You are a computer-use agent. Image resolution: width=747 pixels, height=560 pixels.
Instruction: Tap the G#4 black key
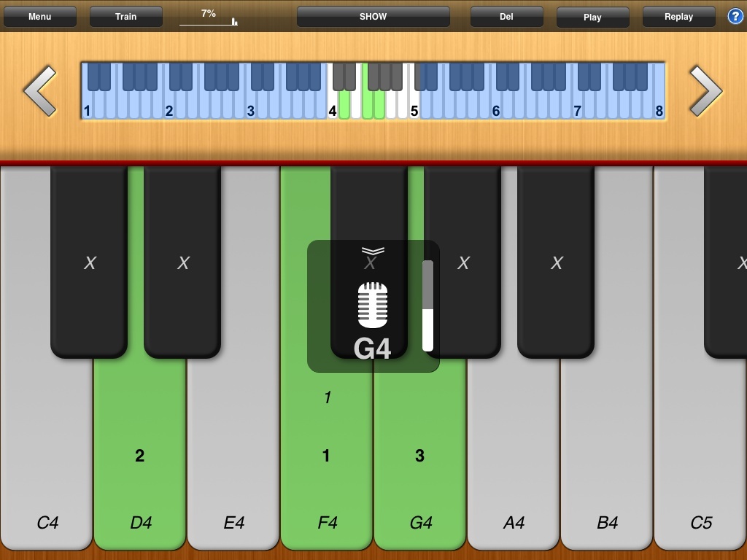click(462, 262)
